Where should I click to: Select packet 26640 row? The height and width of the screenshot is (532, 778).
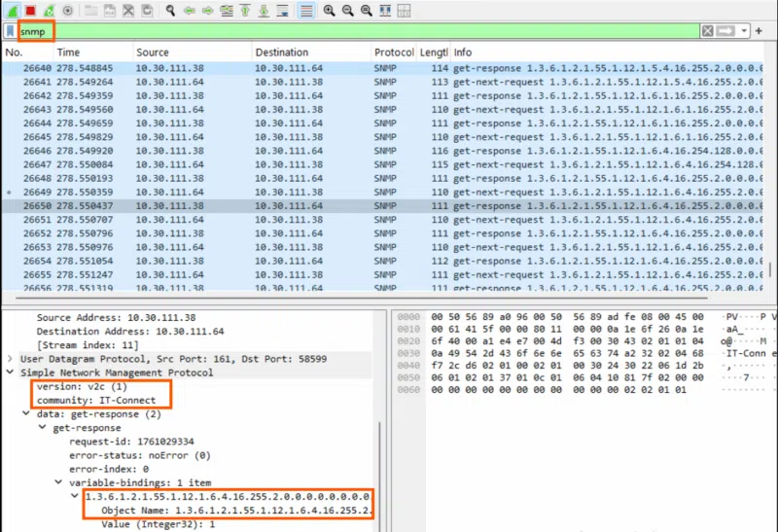click(382, 68)
